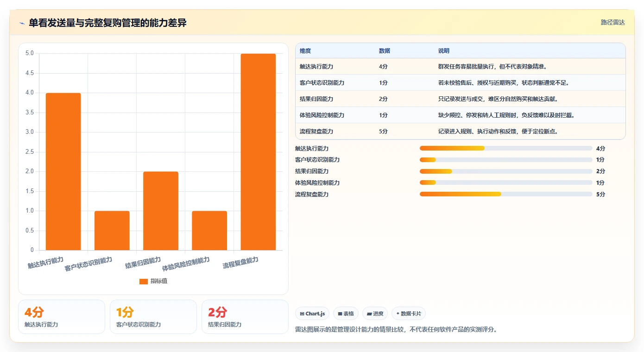Click the description 记录进入规则、执行动作和反馈，便于定位断点。
The height and width of the screenshot is (352, 644).
pyautogui.click(x=498, y=132)
